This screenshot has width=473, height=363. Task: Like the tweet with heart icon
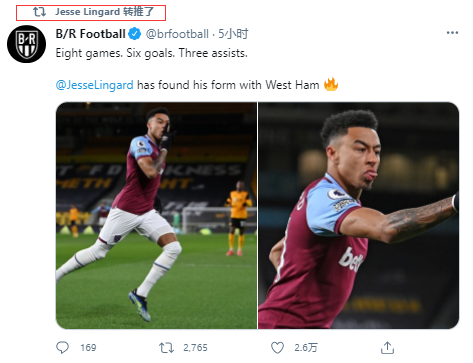coord(277,348)
